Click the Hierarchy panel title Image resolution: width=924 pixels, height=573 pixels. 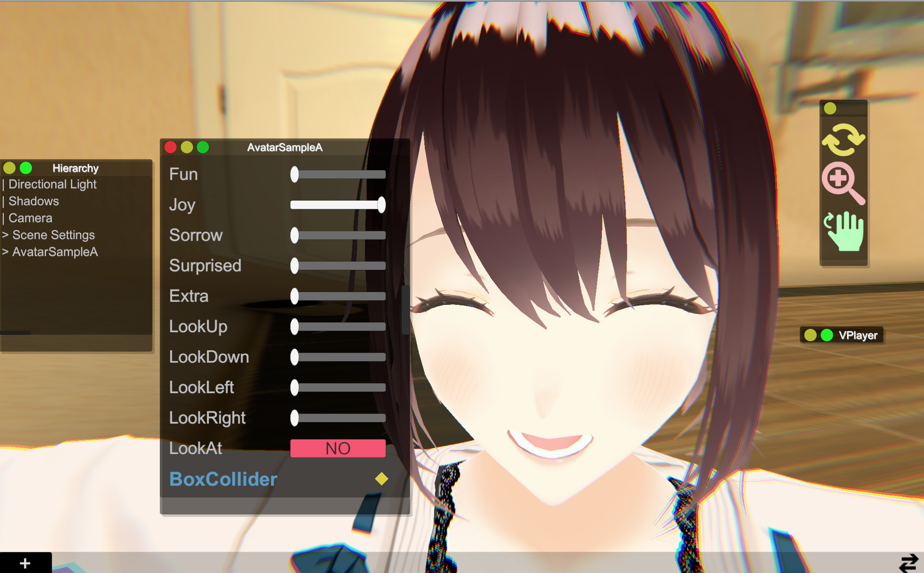75,168
